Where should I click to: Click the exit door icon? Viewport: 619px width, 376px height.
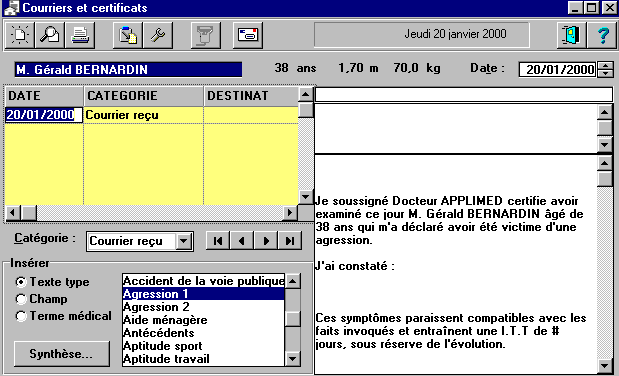click(x=571, y=35)
